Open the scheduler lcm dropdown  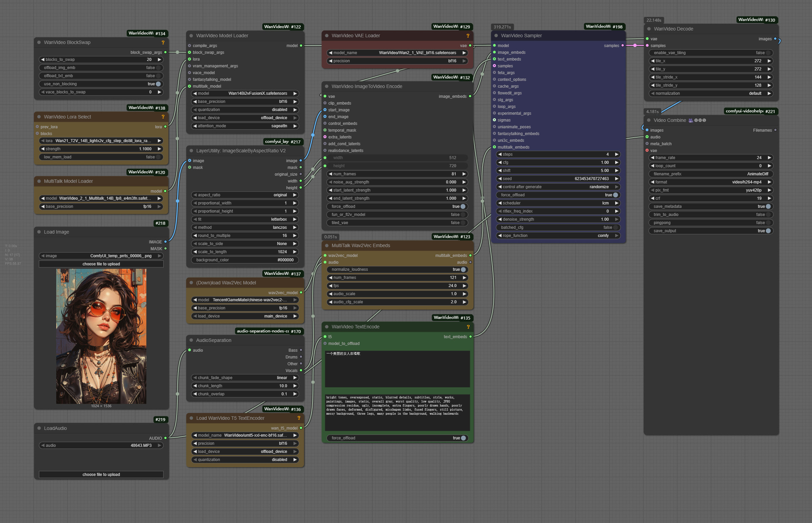coord(558,203)
